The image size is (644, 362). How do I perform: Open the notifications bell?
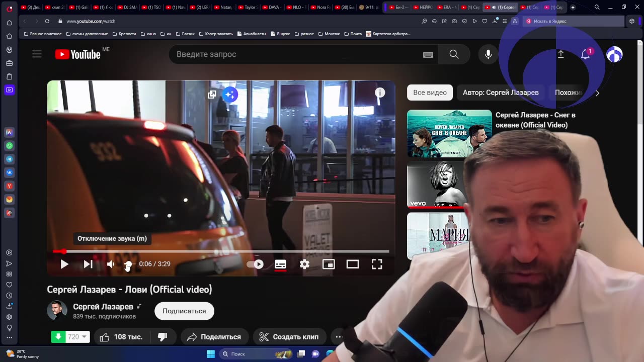point(585,54)
